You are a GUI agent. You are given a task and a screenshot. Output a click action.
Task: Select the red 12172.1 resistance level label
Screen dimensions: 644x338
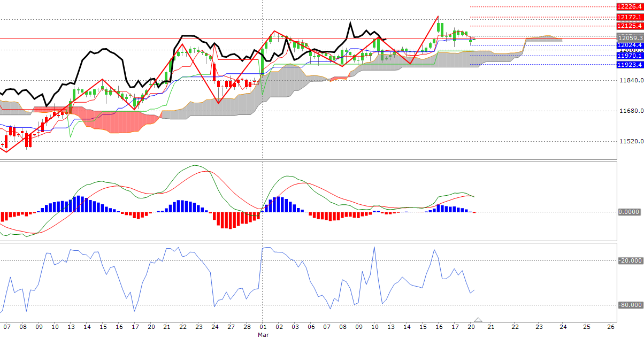630,18
